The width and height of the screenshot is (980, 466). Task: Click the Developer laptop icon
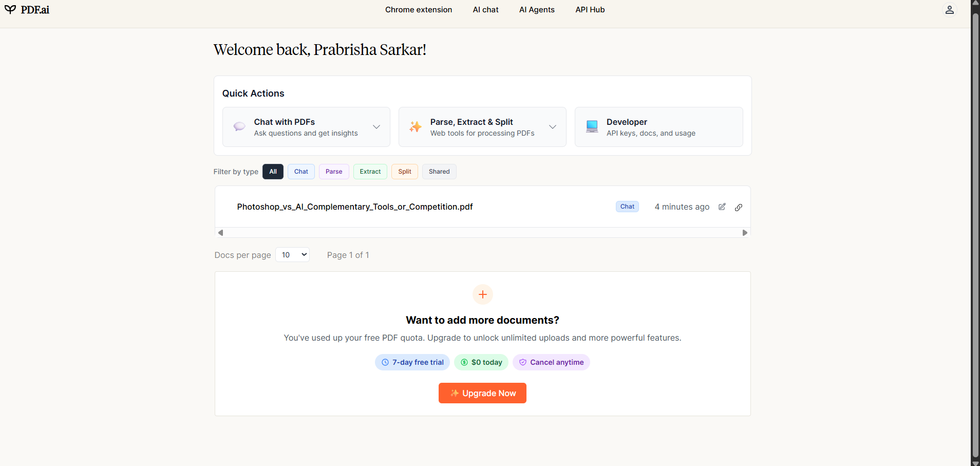[x=592, y=126]
